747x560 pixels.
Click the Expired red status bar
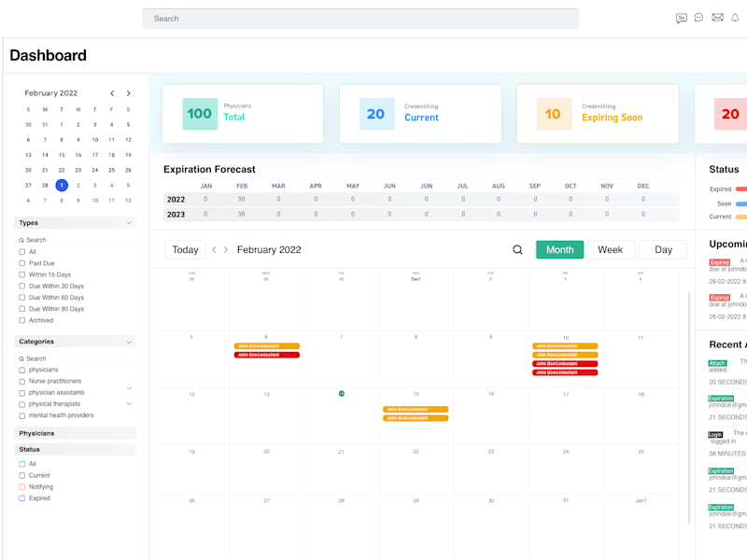[741, 189]
